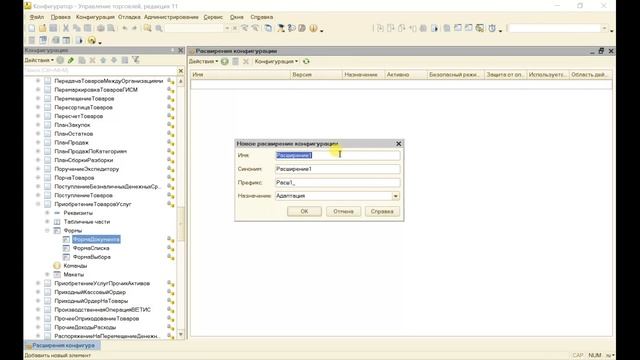Click the Безопасный режим column header

coord(455,75)
